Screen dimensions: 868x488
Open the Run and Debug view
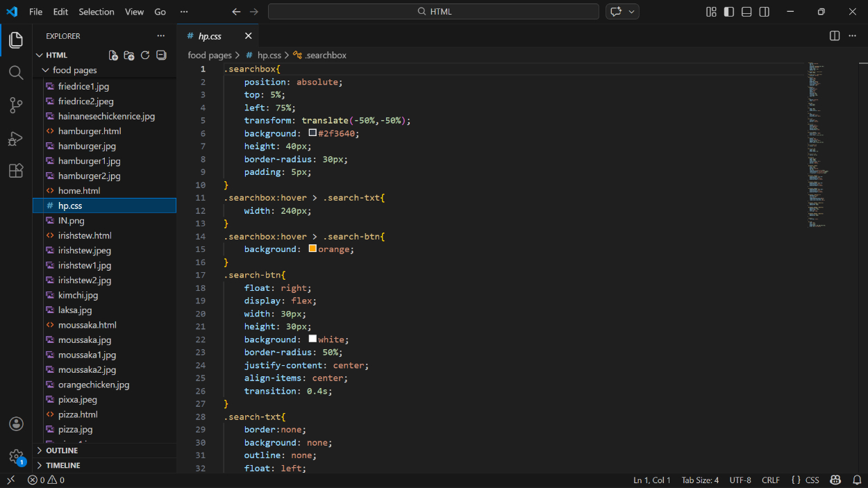16,138
